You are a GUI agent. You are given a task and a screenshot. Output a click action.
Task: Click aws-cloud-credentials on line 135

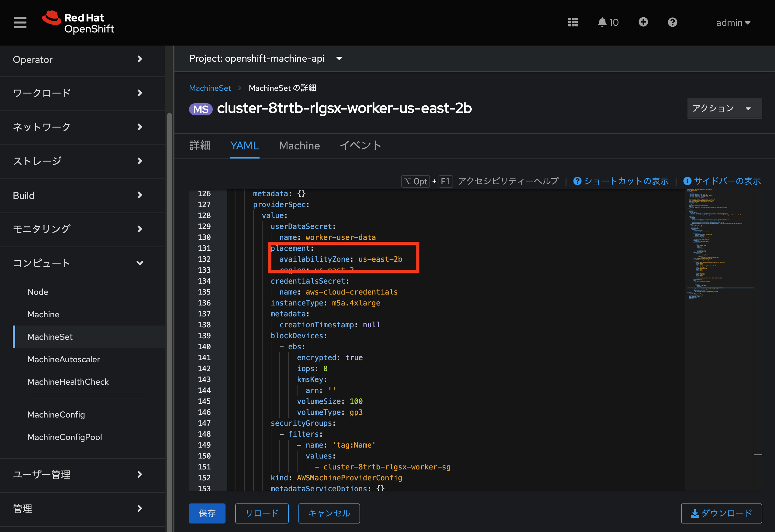352,292
